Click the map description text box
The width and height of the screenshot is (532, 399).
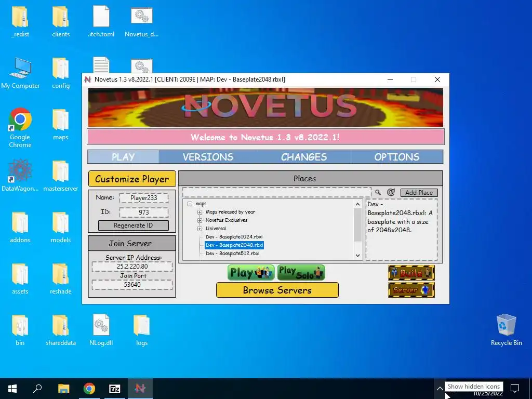[402, 230]
